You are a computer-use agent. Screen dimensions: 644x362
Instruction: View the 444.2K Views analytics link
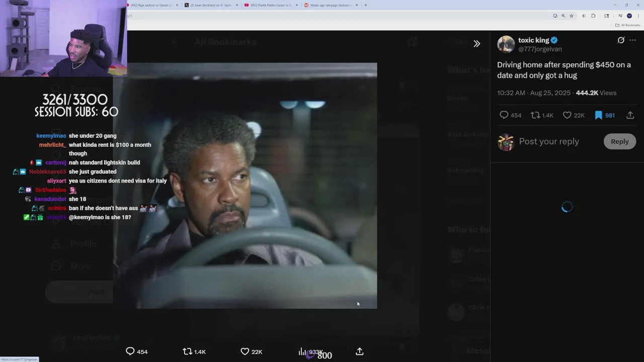pyautogui.click(x=596, y=93)
